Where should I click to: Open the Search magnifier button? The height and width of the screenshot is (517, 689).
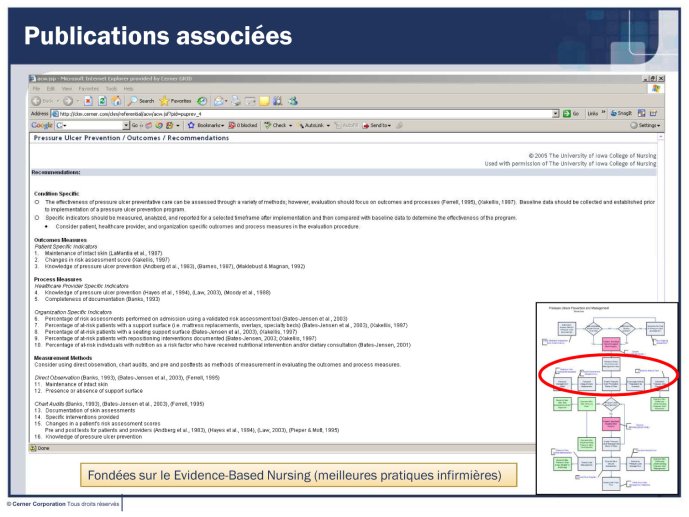(x=141, y=101)
